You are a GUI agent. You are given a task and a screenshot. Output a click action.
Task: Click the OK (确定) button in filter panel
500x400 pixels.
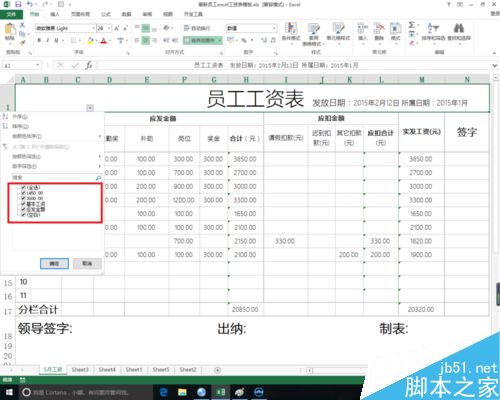54,263
